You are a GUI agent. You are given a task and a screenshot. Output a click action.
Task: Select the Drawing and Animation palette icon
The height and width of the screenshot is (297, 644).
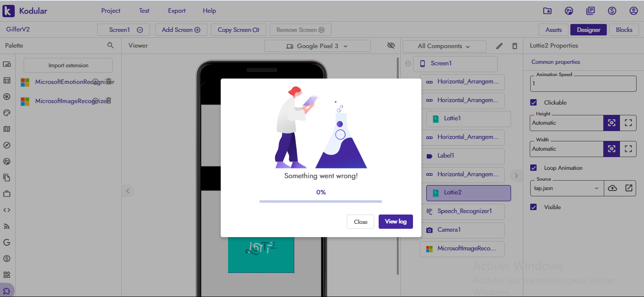point(7,113)
